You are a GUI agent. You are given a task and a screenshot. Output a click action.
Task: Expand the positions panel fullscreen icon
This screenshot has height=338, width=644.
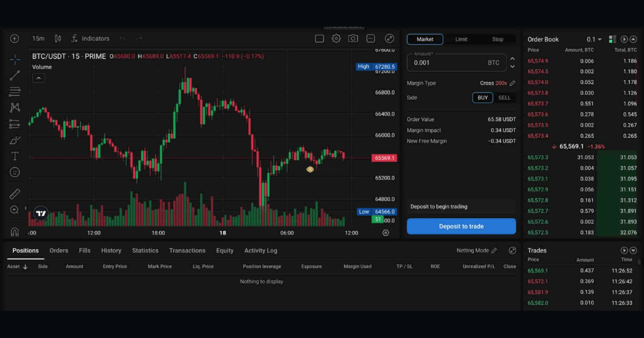pos(513,251)
